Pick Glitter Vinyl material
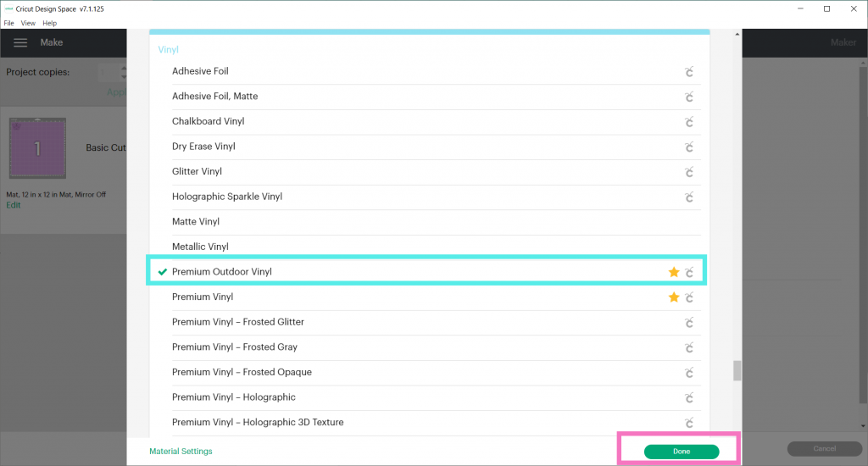This screenshot has height=466, width=868. coord(197,171)
